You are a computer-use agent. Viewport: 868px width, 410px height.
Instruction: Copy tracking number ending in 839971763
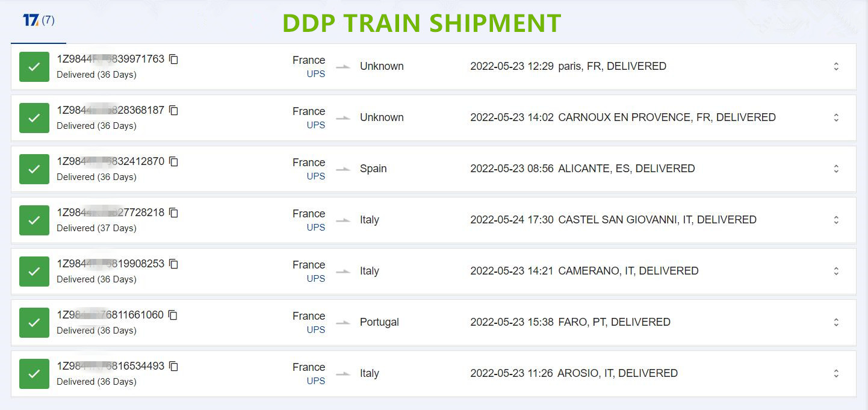tap(173, 59)
